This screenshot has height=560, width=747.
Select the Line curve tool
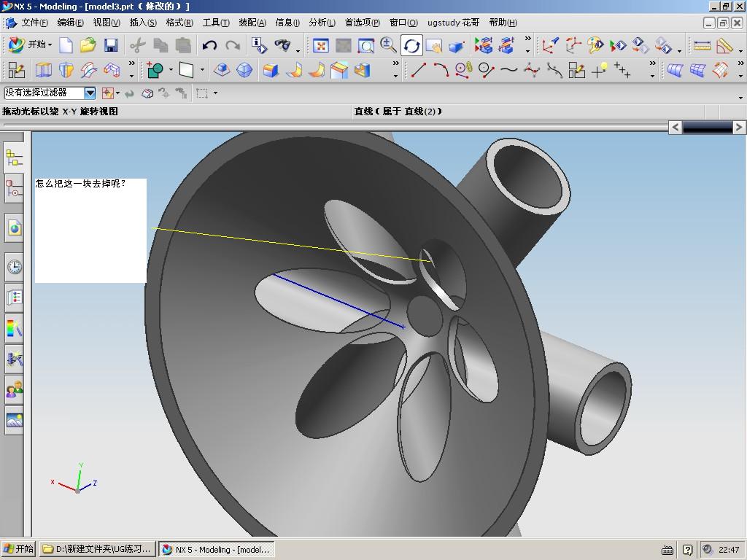pos(418,71)
